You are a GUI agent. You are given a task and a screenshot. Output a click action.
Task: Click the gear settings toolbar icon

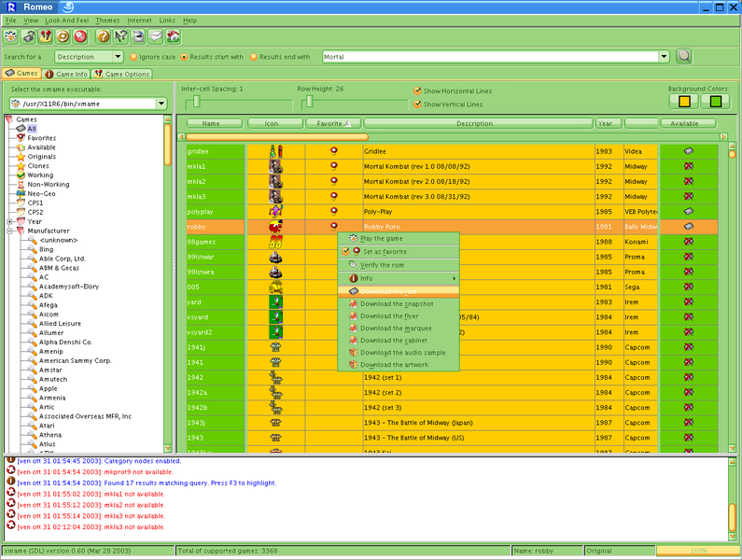[x=11, y=36]
